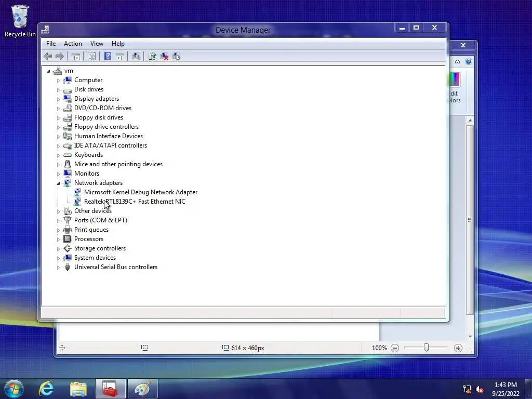Click Zoom in plus button in Paint
The width and height of the screenshot is (532, 399).
click(458, 348)
